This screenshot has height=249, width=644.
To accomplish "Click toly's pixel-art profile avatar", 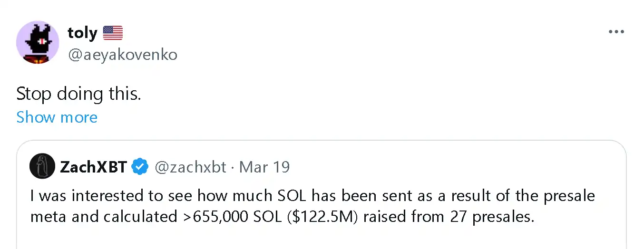I will 38,42.
